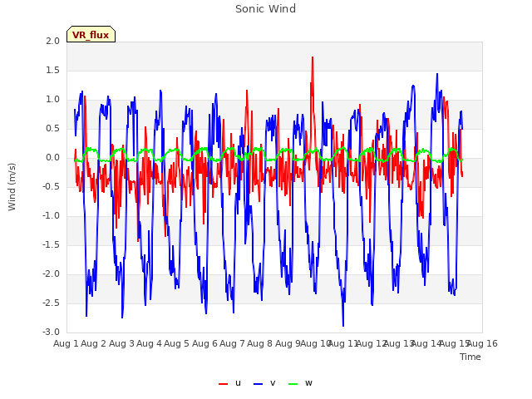Click the -0.5 y-axis tick label
532x399 pixels.
point(52,186)
